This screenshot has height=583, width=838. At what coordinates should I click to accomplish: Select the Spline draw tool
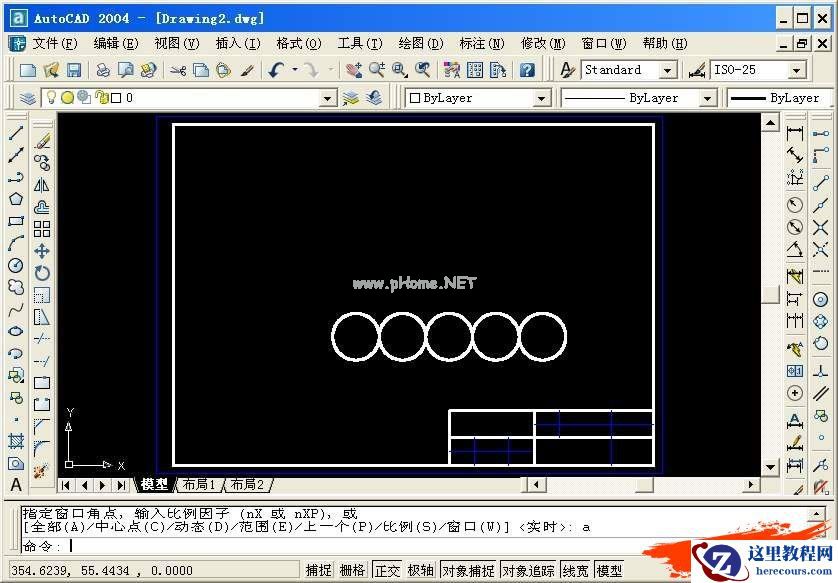(16, 309)
